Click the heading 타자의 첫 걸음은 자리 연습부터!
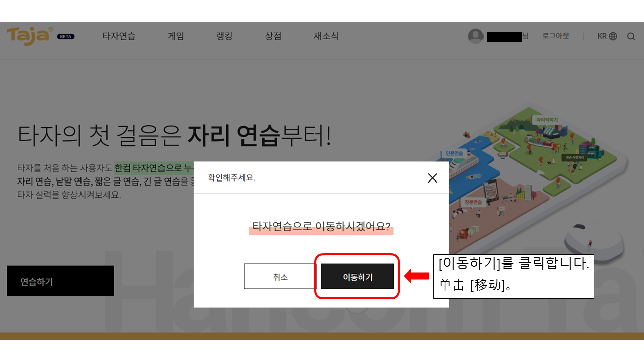The image size is (644, 362). pos(174,135)
